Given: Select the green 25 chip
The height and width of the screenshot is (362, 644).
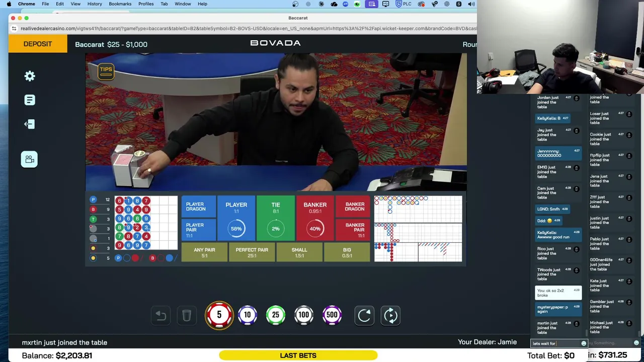Looking at the screenshot, I should point(275,315).
